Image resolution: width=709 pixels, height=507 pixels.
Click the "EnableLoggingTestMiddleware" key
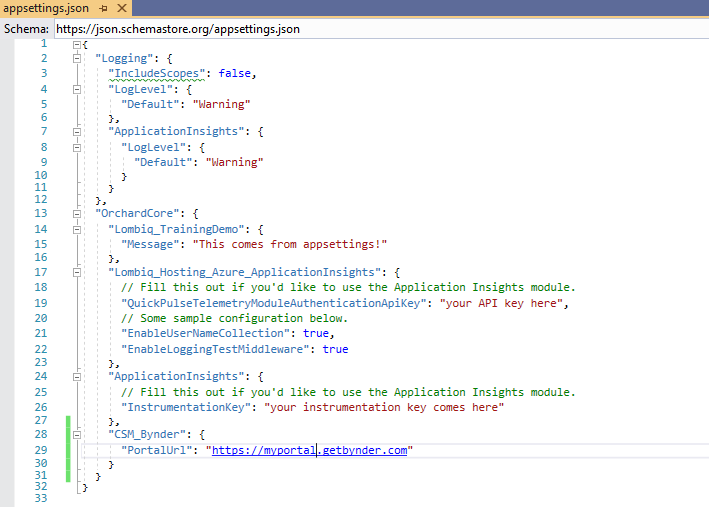(215, 349)
